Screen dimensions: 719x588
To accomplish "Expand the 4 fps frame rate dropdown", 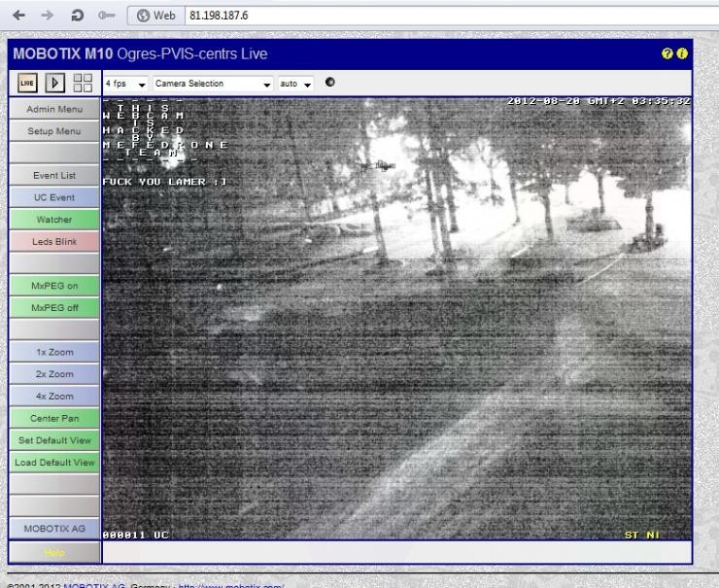I will coord(125,84).
